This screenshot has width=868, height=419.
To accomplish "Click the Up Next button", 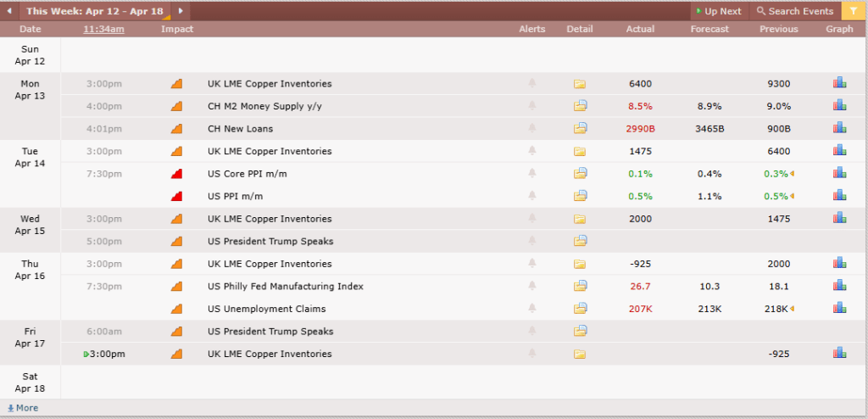I will click(718, 11).
